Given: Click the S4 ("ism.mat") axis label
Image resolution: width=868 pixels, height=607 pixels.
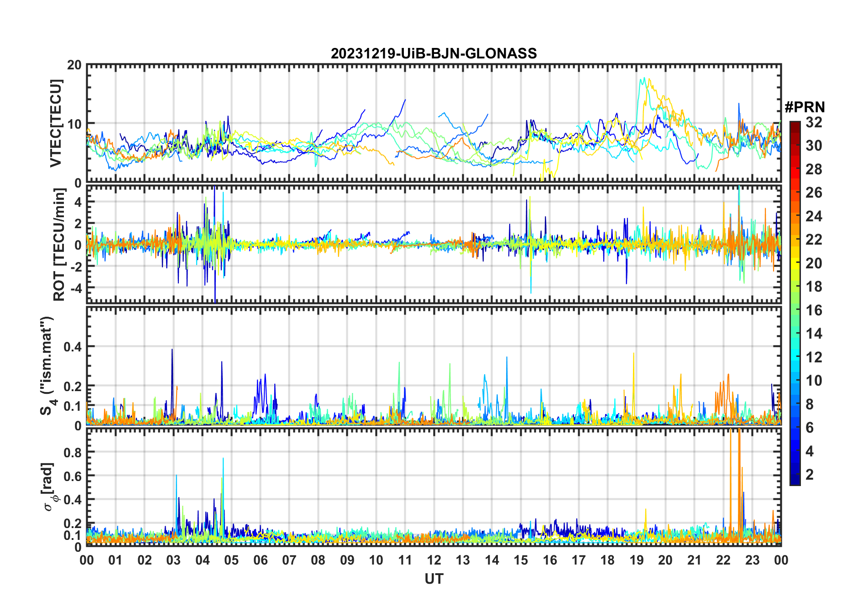Looking at the screenshot, I should coord(47,366).
